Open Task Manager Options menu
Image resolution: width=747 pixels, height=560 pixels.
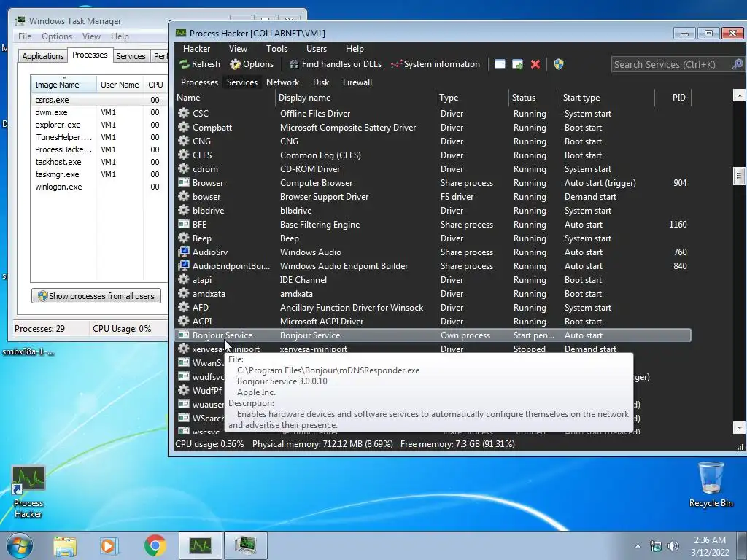57,36
